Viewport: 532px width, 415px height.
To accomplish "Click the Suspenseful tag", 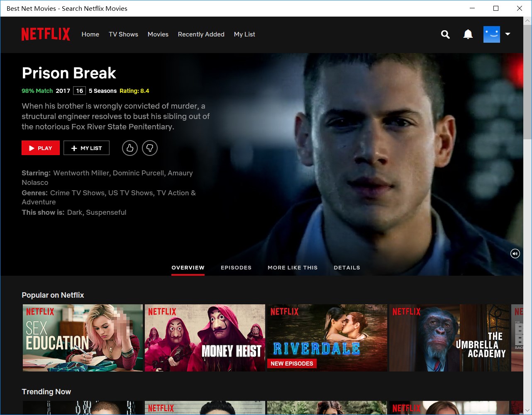I will point(106,212).
